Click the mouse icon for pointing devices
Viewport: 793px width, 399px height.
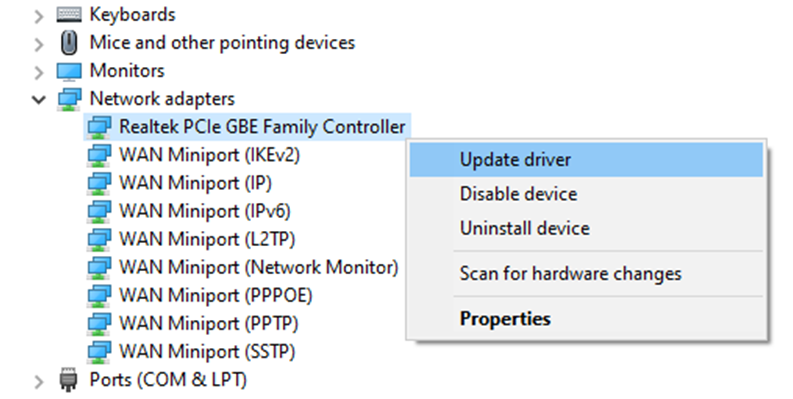pyautogui.click(x=69, y=42)
